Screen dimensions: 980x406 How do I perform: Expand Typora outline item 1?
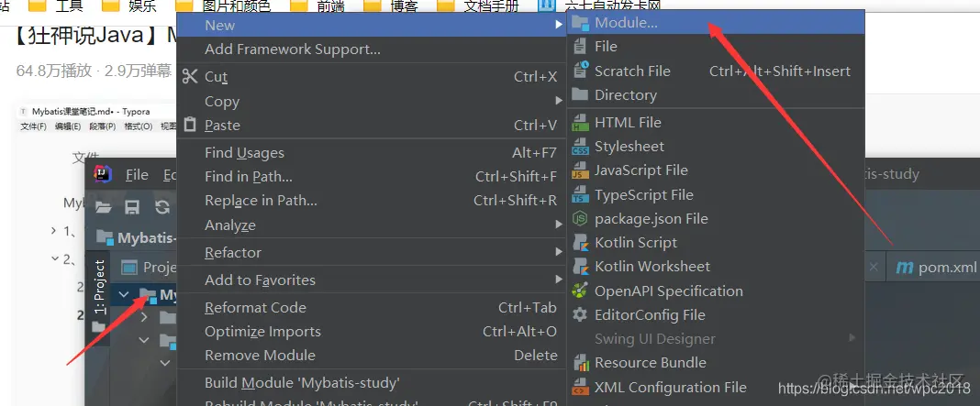click(x=54, y=230)
